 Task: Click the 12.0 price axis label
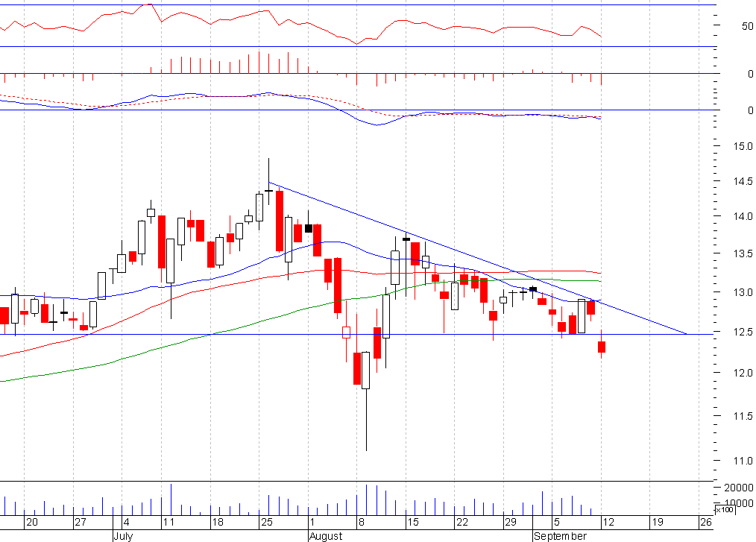pos(743,373)
